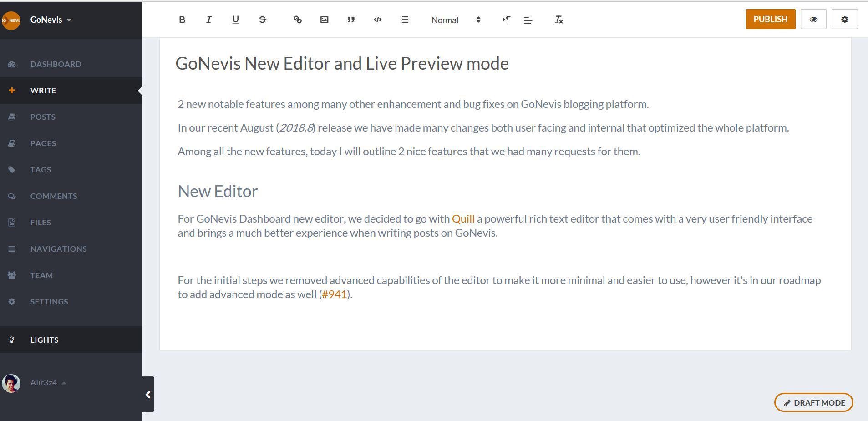Click the Alir3z4 user avatar
868x421 pixels.
point(11,383)
